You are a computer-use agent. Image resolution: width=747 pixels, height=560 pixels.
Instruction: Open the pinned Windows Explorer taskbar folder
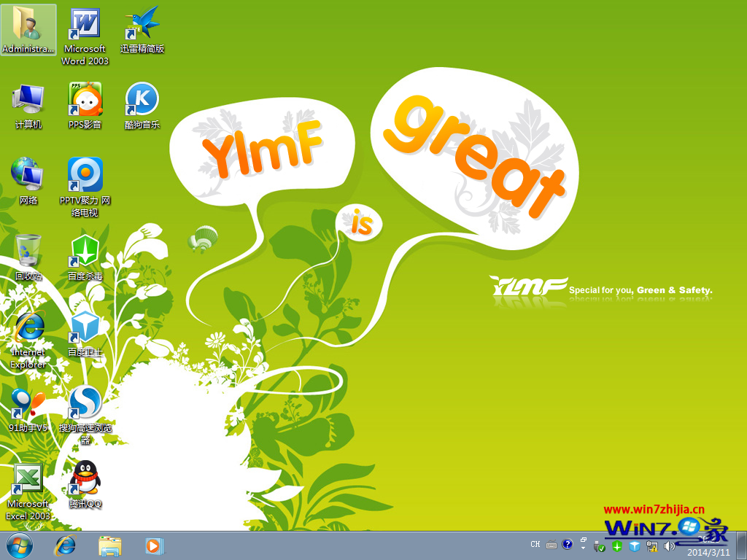point(110,545)
